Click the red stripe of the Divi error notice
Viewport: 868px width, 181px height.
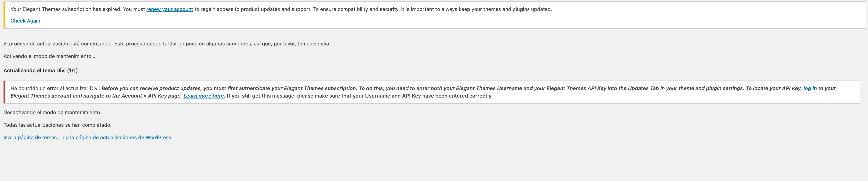4,92
